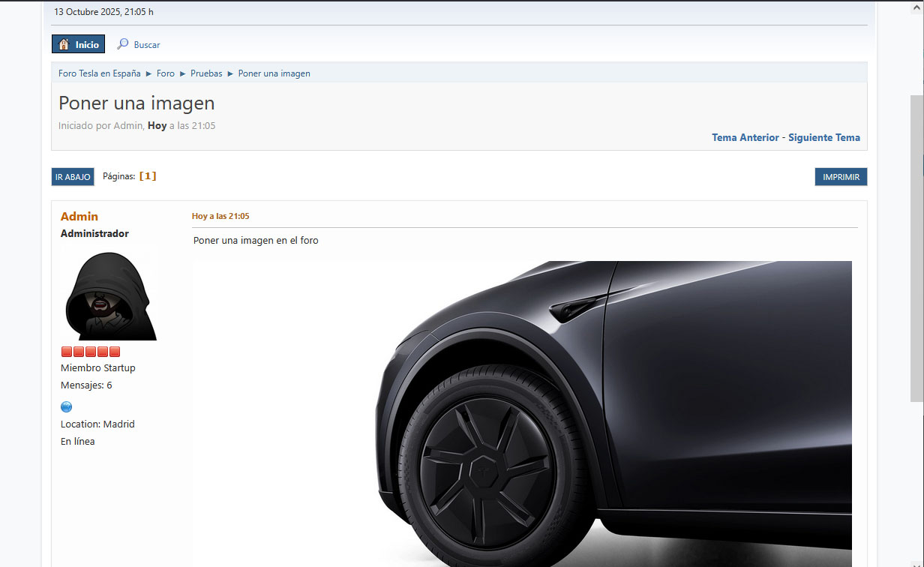Select page number 1 in Páginas
The height and width of the screenshot is (567, 924).
tap(148, 176)
